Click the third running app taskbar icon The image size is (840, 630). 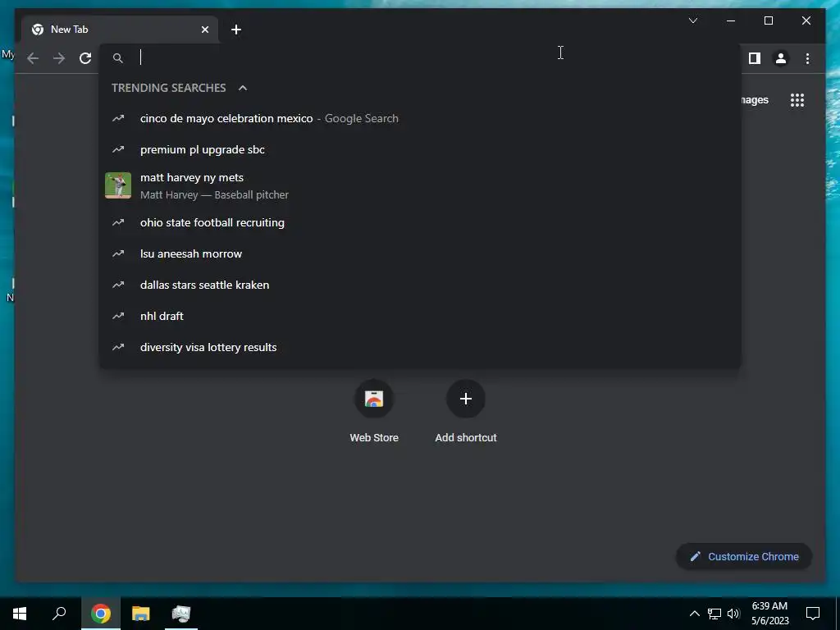pyautogui.click(x=181, y=614)
